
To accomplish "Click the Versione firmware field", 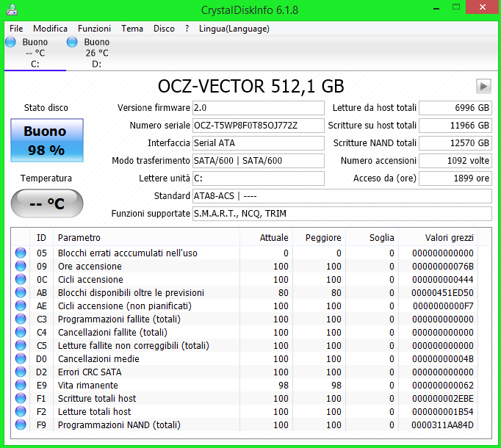I will (258, 108).
